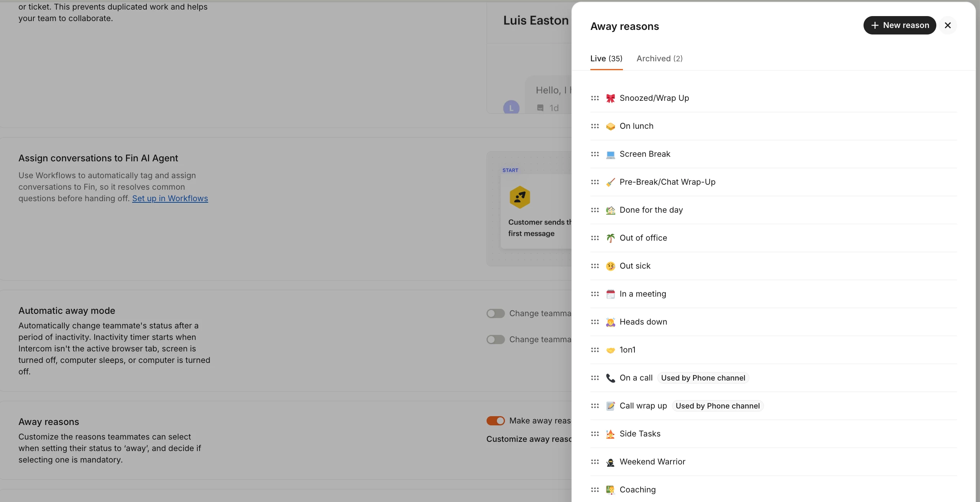Click the Call wrap up Phone channel badge

[718, 406]
